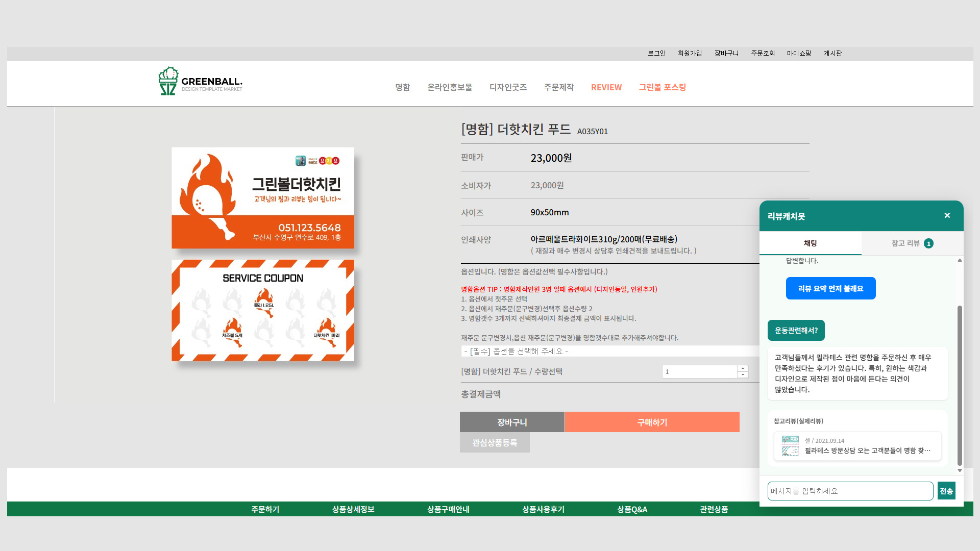
Task: Click the 구매하기 button
Action: pyautogui.click(x=652, y=422)
